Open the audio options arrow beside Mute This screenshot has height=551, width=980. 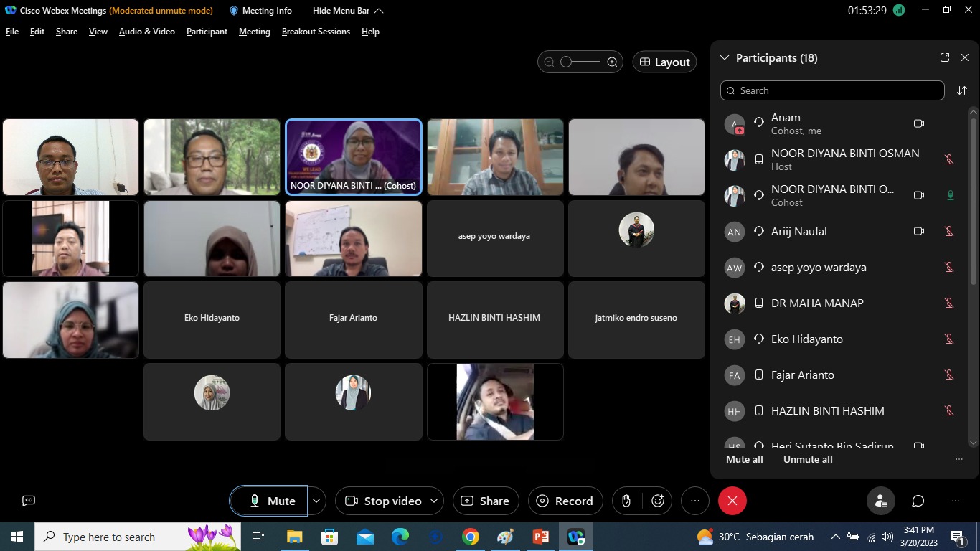pos(316,501)
